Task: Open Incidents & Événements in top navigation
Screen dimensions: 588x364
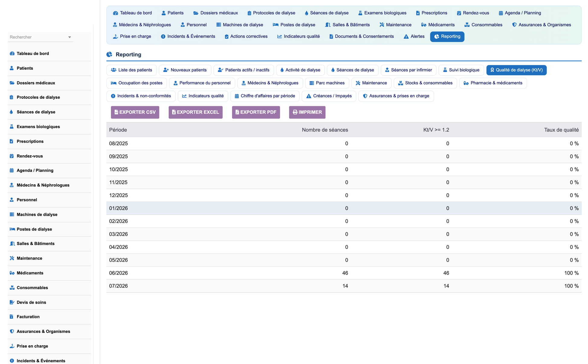Action: (188, 37)
